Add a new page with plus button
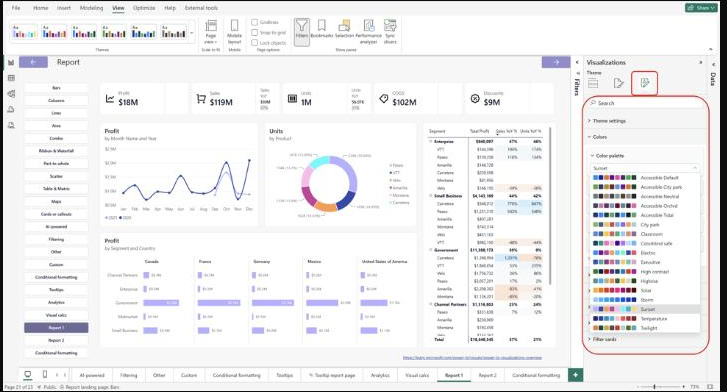 [575, 375]
